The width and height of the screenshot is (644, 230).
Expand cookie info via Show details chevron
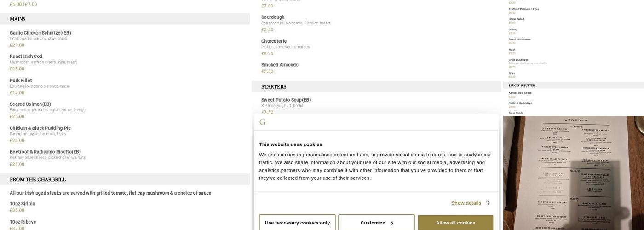click(x=488, y=203)
